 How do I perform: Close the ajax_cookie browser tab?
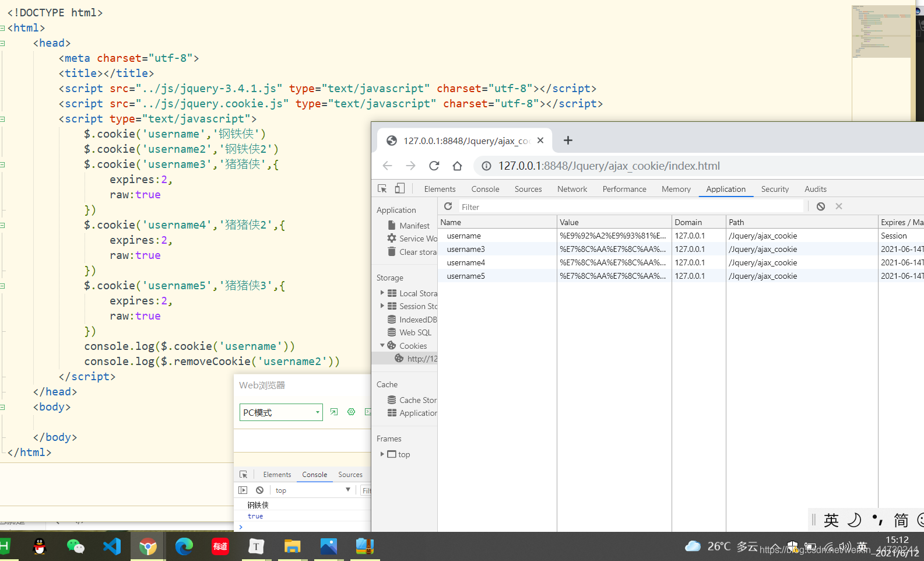tap(540, 140)
